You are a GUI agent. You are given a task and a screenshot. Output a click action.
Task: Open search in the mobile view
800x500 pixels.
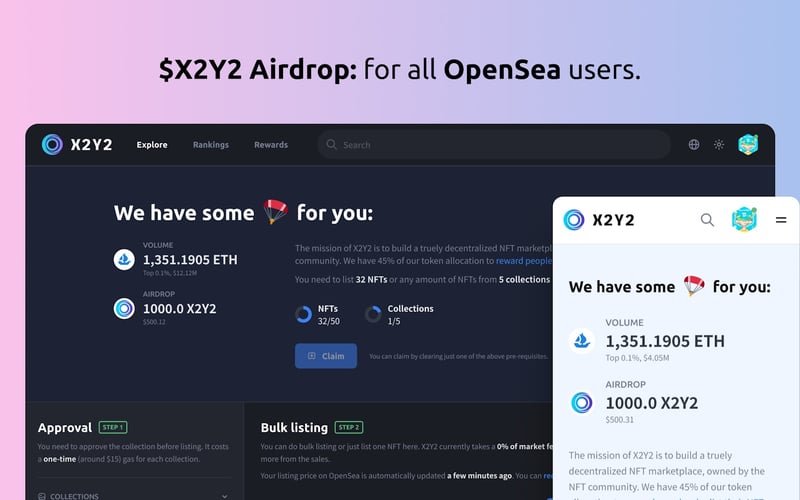(707, 220)
